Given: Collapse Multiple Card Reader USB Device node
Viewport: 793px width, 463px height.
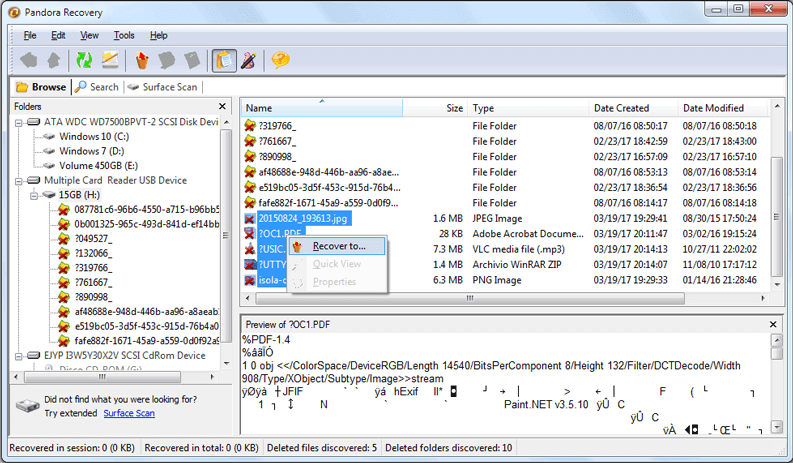Looking at the screenshot, I should pyautogui.click(x=19, y=181).
